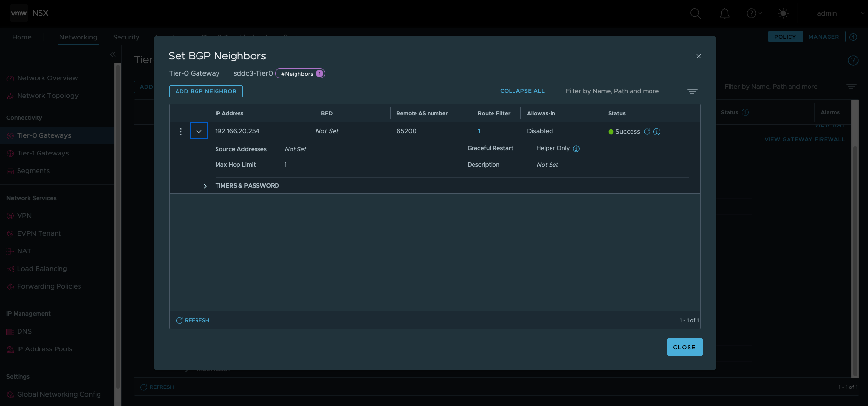Collapse sidebar with double-chevron icon

113,54
